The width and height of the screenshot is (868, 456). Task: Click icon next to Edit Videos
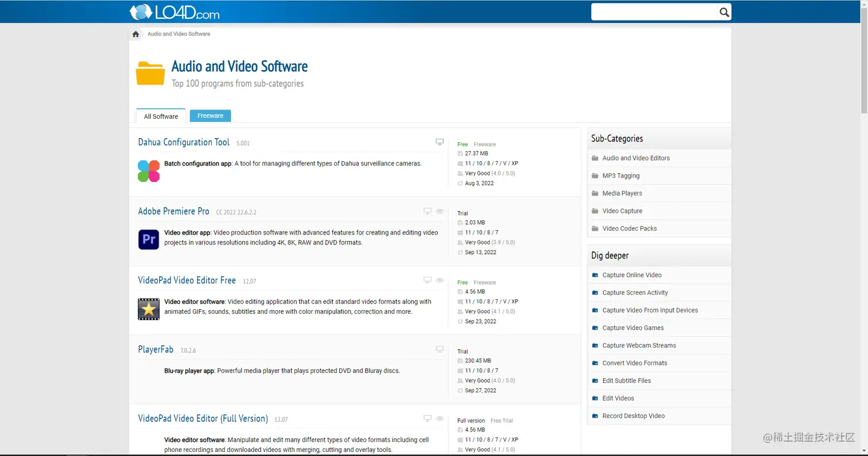[x=595, y=398]
